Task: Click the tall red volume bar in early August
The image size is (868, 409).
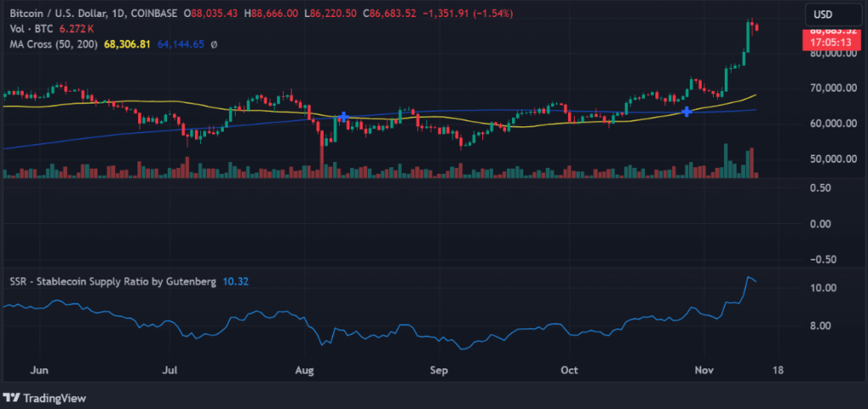Action: [x=321, y=162]
